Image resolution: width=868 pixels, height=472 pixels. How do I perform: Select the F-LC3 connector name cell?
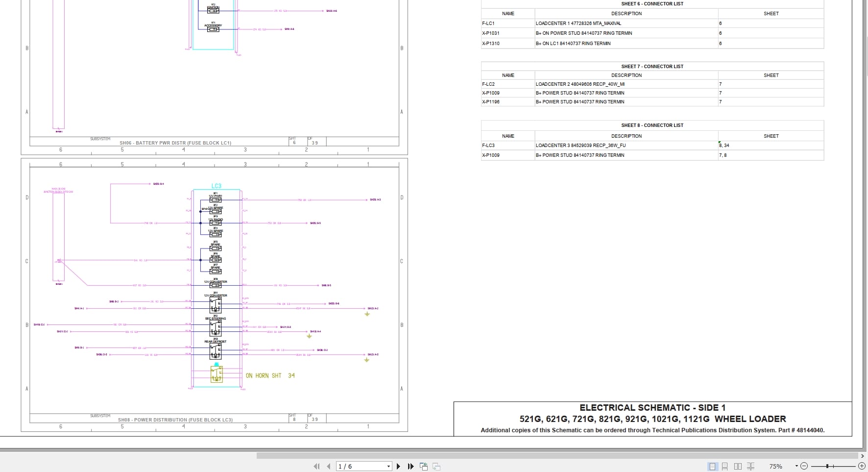(x=508, y=145)
